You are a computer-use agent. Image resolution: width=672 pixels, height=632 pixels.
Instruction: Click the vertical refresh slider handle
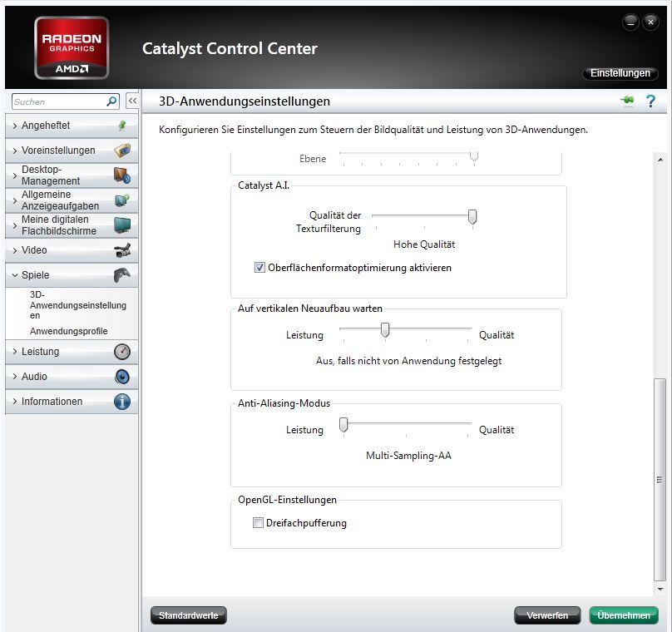click(x=385, y=330)
